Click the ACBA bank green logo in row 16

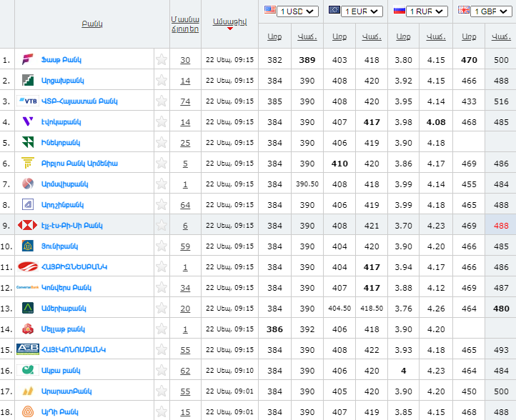point(28,370)
